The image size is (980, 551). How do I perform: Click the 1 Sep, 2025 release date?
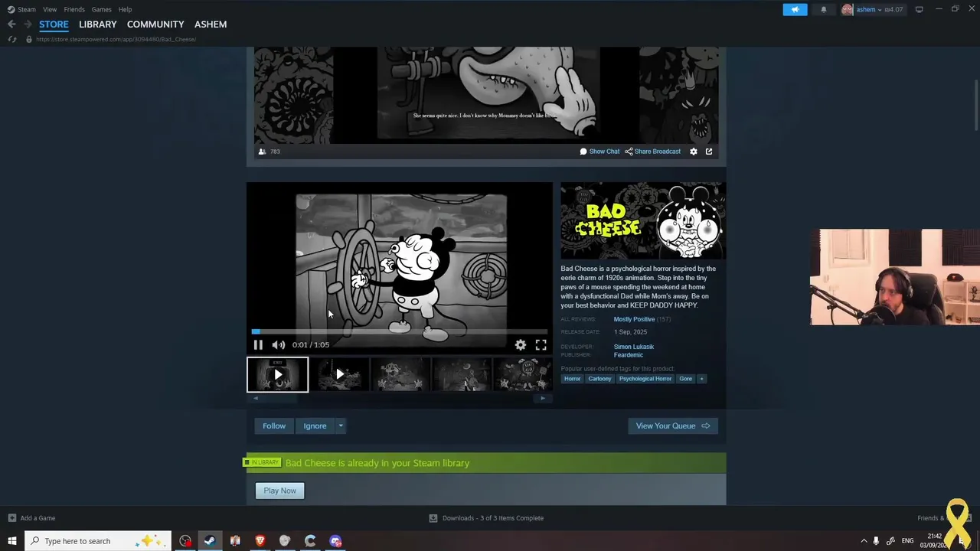pos(630,332)
